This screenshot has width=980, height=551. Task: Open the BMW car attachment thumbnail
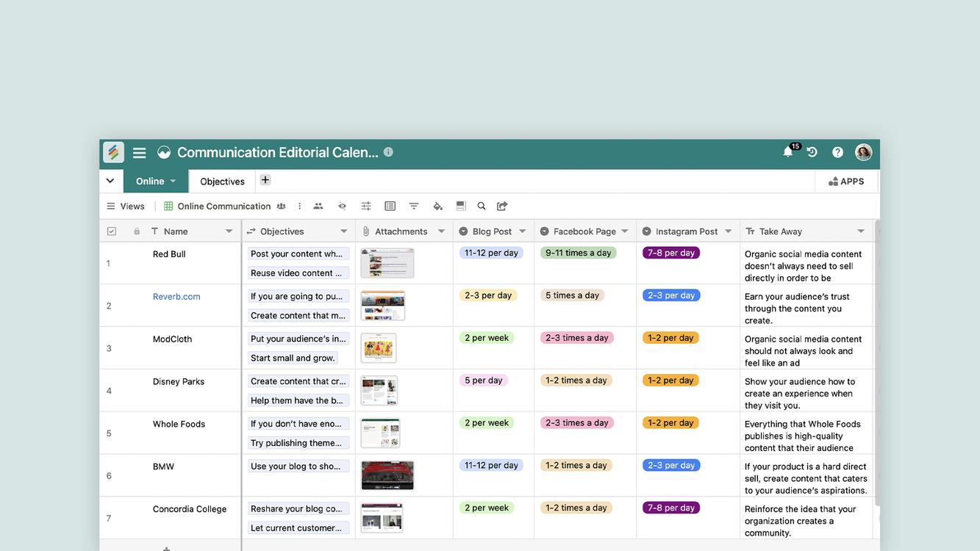[387, 475]
